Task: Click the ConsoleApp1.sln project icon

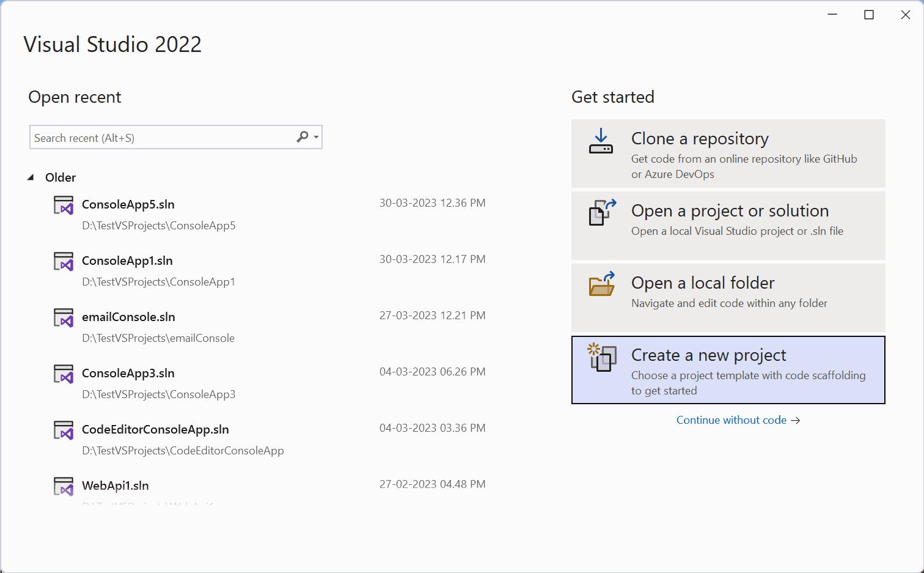Action: [x=63, y=262]
